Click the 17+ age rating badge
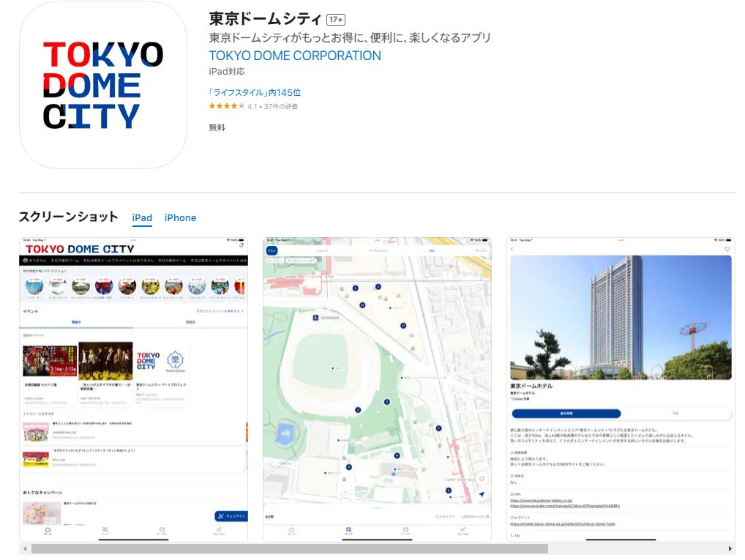Image resolution: width=745 pixels, height=560 pixels. coord(336,20)
